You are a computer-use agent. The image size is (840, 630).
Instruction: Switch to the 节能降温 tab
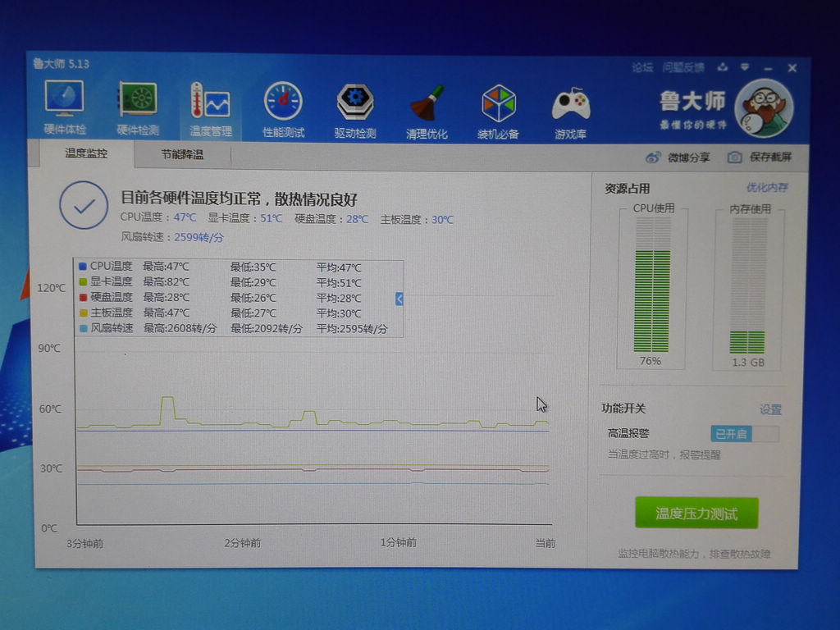182,154
